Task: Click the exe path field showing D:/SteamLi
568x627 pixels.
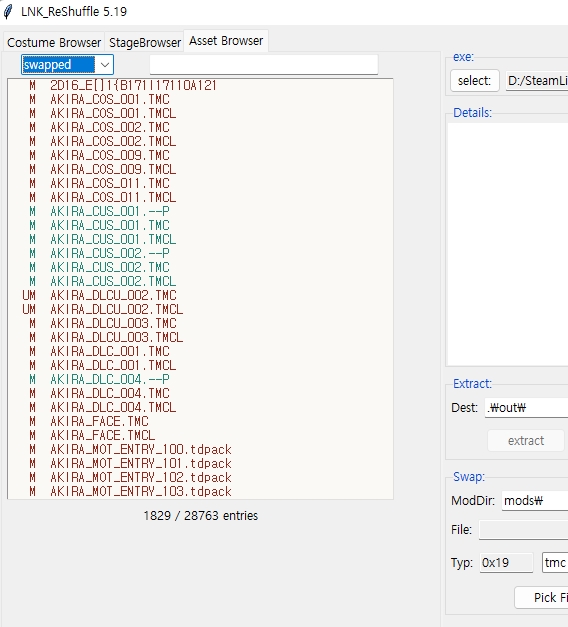Action: point(537,81)
